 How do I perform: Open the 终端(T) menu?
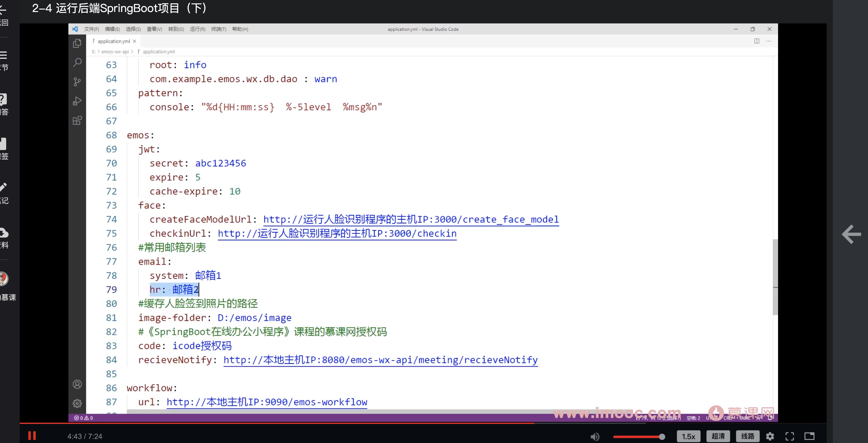click(x=218, y=29)
